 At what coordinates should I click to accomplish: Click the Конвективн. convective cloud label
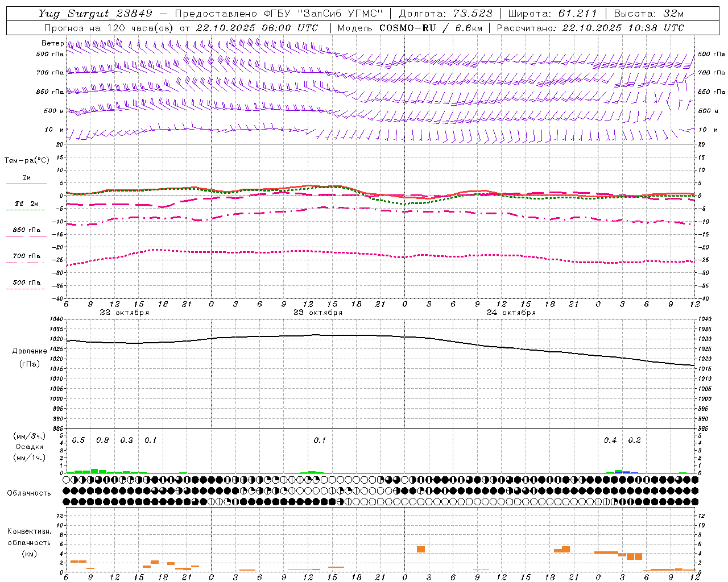(30, 531)
